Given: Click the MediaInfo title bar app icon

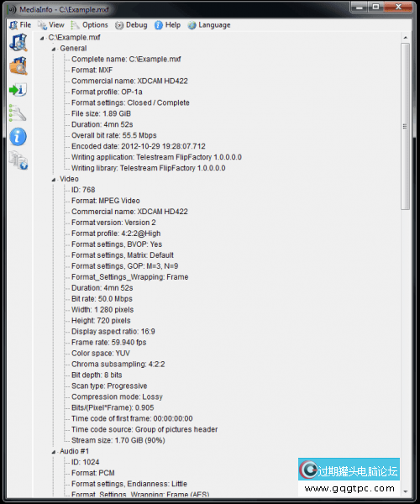Looking at the screenshot, I should [x=12, y=9].
